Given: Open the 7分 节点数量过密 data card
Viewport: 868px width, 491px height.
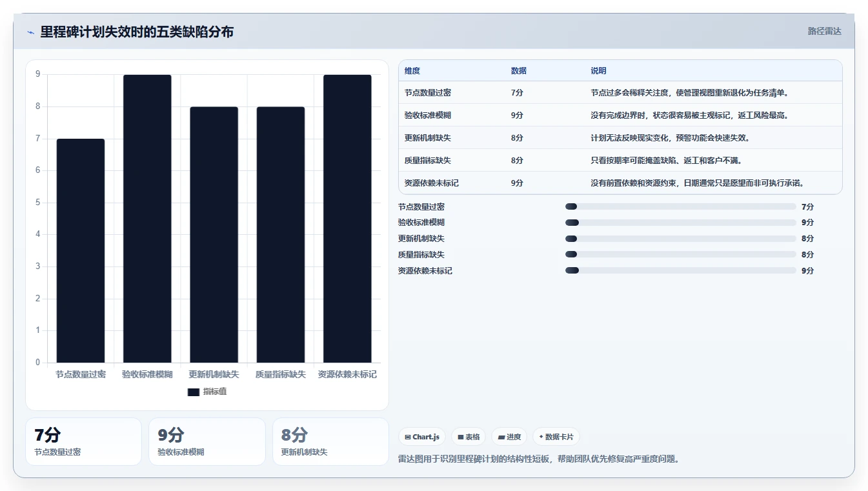Looking at the screenshot, I should pyautogui.click(x=83, y=441).
